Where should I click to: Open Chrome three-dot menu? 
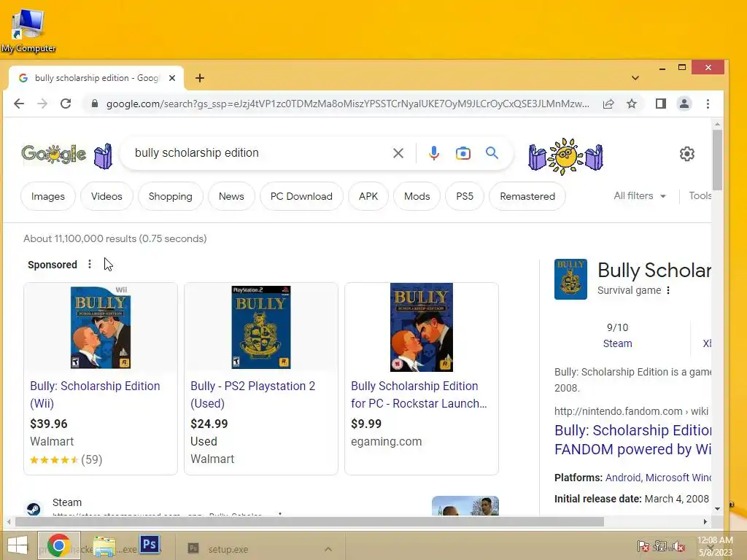pyautogui.click(x=708, y=104)
